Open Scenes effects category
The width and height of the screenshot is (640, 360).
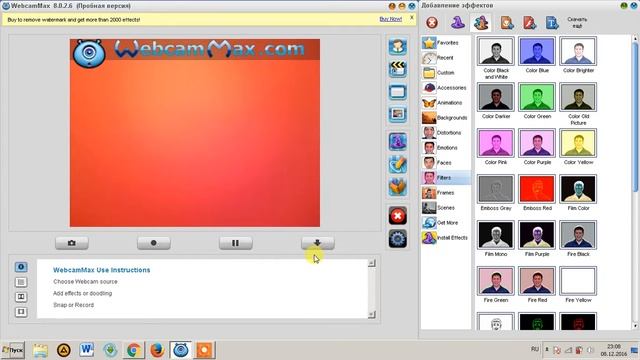pyautogui.click(x=446, y=208)
